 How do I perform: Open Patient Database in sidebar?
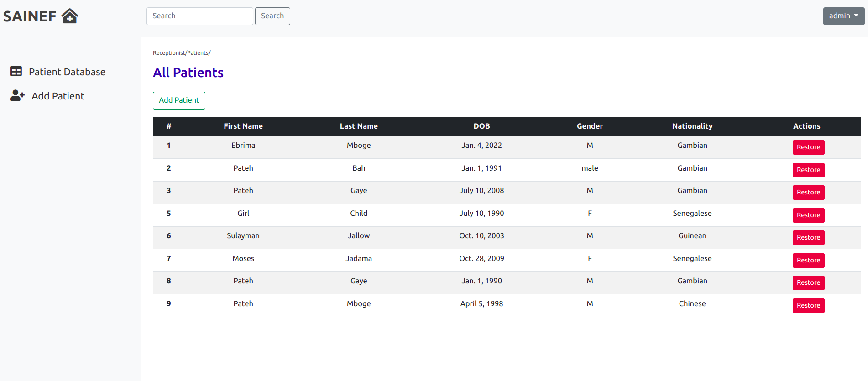tap(67, 72)
